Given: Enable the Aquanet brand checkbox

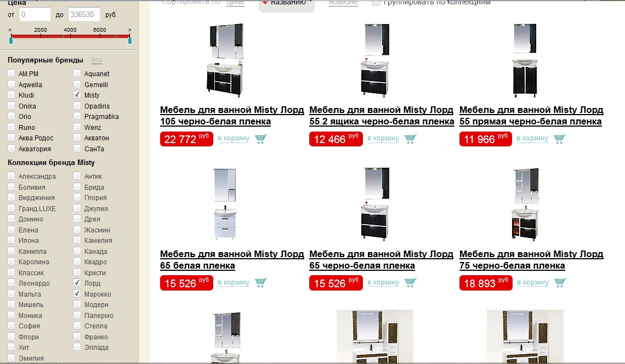Looking at the screenshot, I should pyautogui.click(x=77, y=73).
